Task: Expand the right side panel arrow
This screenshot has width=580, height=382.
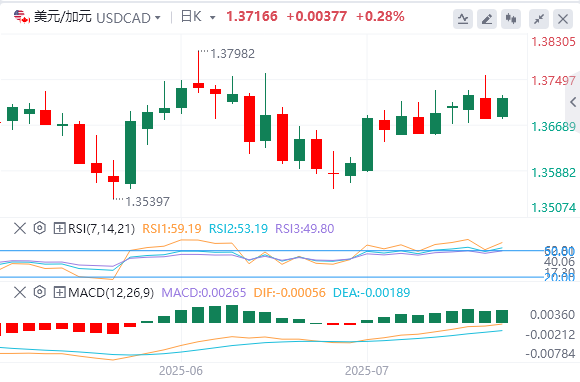Action: pyautogui.click(x=573, y=101)
